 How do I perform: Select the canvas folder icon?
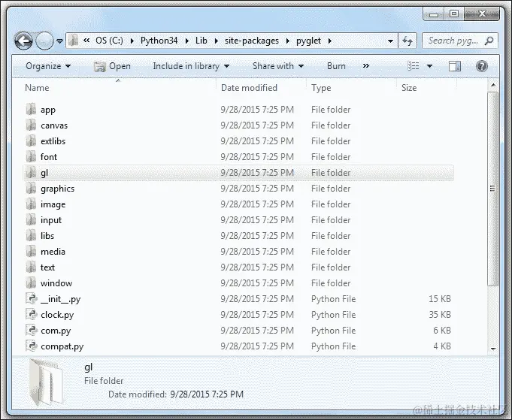(x=31, y=125)
